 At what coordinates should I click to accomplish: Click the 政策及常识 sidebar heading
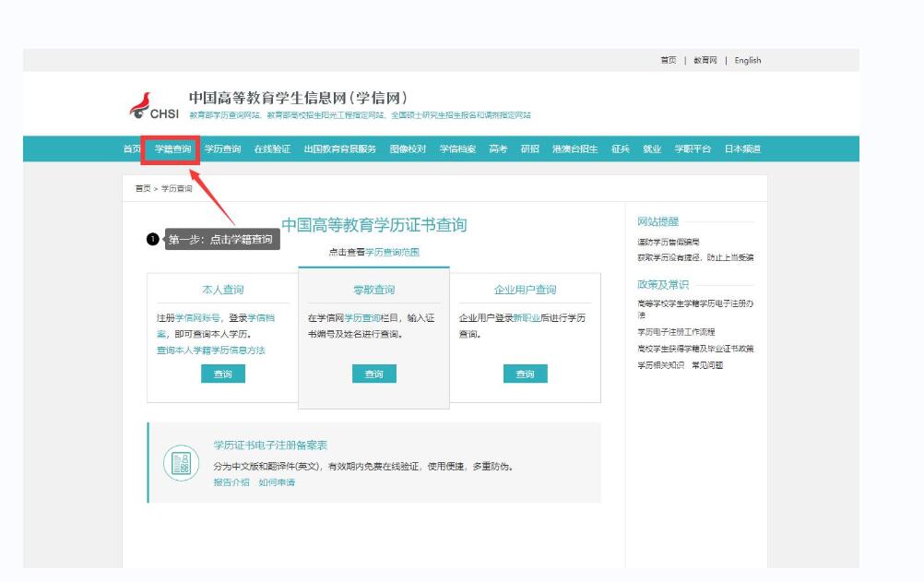coord(663,284)
